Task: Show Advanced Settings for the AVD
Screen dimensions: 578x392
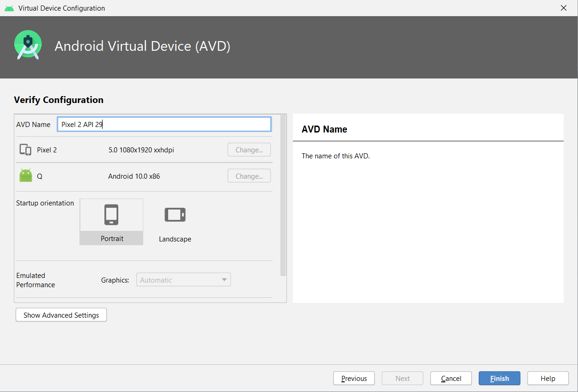Action: coord(61,315)
